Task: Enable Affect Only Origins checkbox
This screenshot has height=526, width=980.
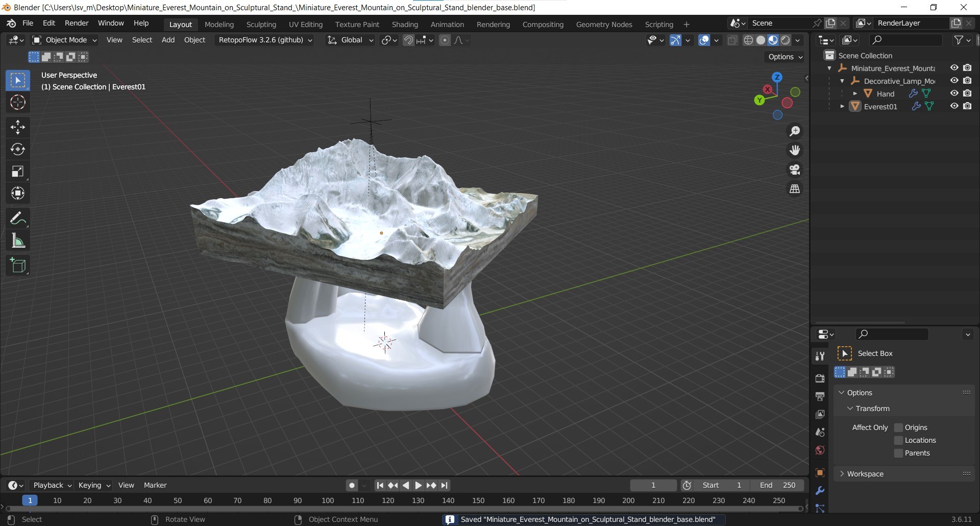Action: click(899, 427)
